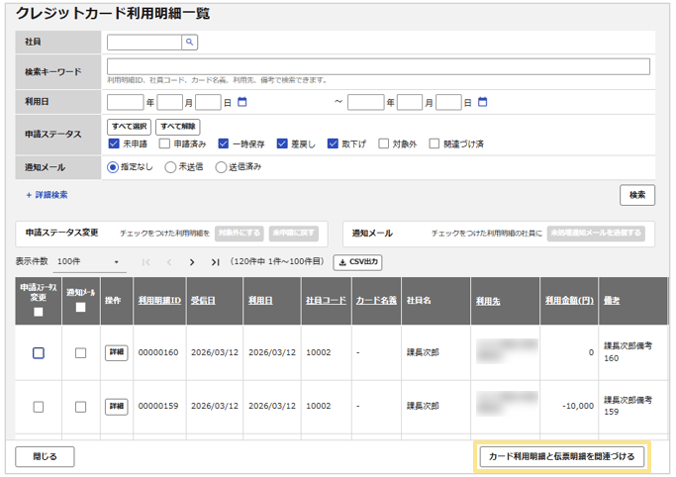This screenshot has width=676, height=477.
Task: Focus the end date month field
Action: click(410, 102)
